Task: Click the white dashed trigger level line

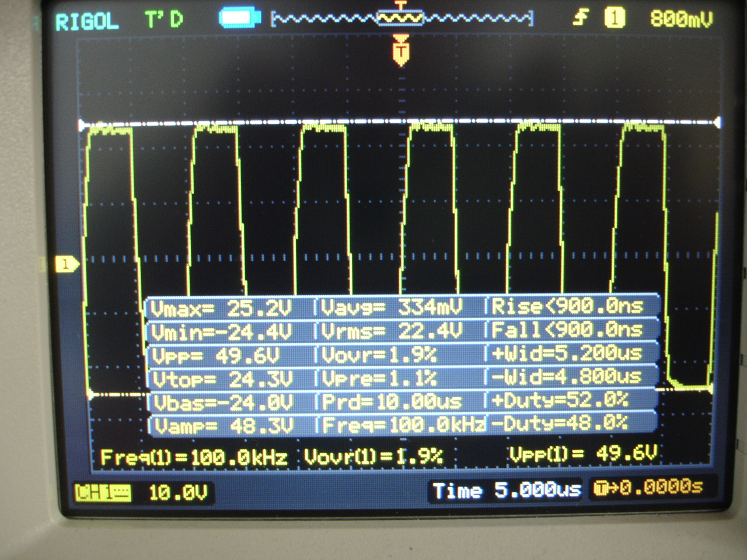Action: tap(400, 123)
